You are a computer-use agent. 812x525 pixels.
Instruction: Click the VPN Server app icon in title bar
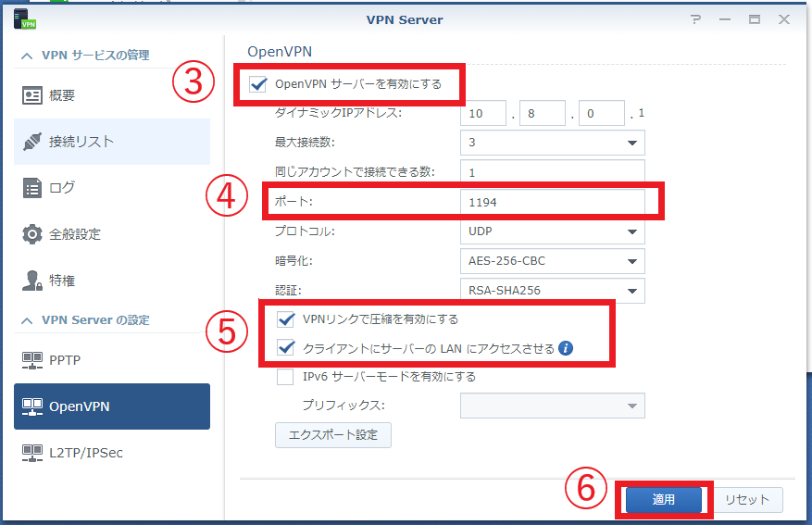(x=24, y=19)
